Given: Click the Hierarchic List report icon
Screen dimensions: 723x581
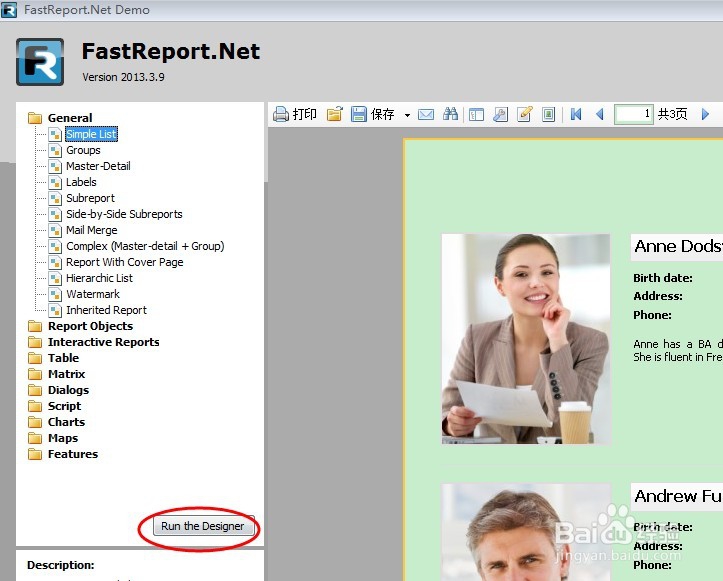Looking at the screenshot, I should click(x=55, y=279).
